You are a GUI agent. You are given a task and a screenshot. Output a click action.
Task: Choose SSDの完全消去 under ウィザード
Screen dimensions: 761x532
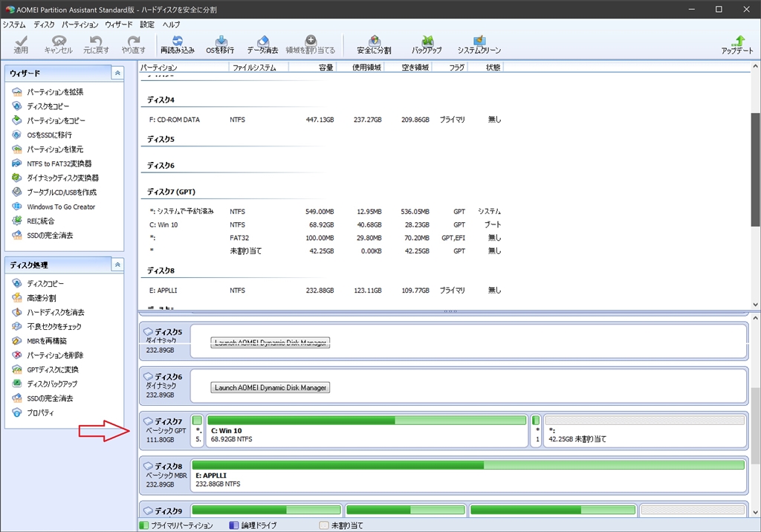click(x=50, y=236)
